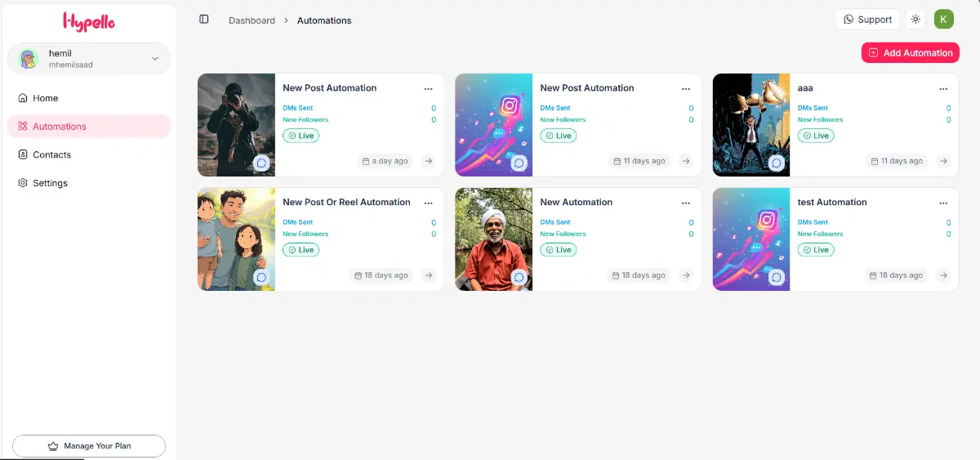Go to Home in the sidebar
Screen dimensions: 980x460
point(46,98)
